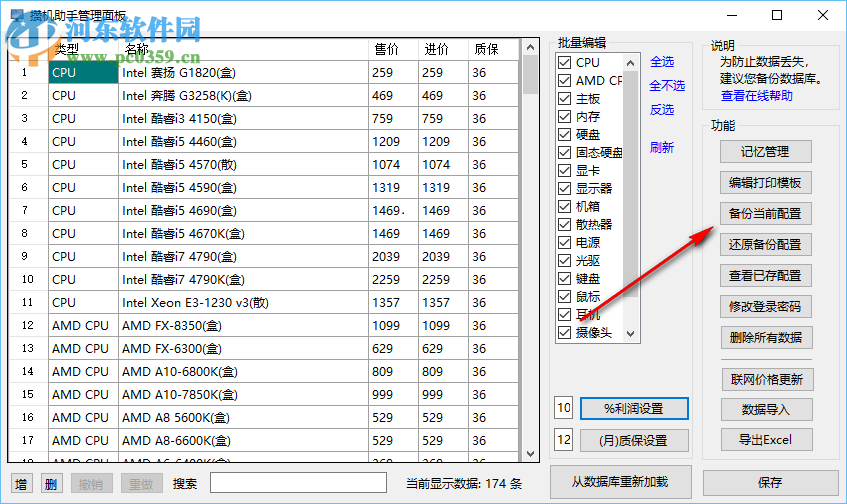The image size is (847, 504).
Task: Click the 售价 cell showing 1357
Action: [394, 303]
